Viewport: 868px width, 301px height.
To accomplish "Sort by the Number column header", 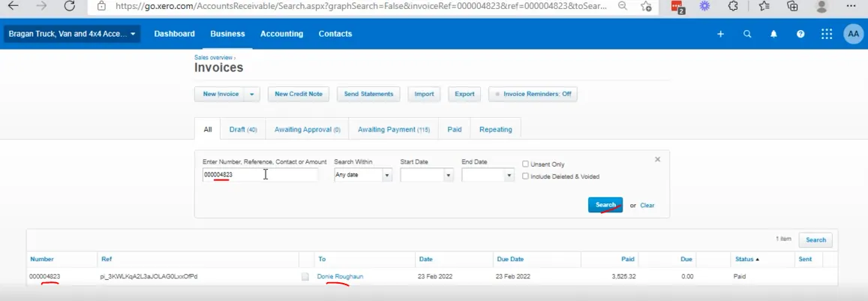I will 42,259.
